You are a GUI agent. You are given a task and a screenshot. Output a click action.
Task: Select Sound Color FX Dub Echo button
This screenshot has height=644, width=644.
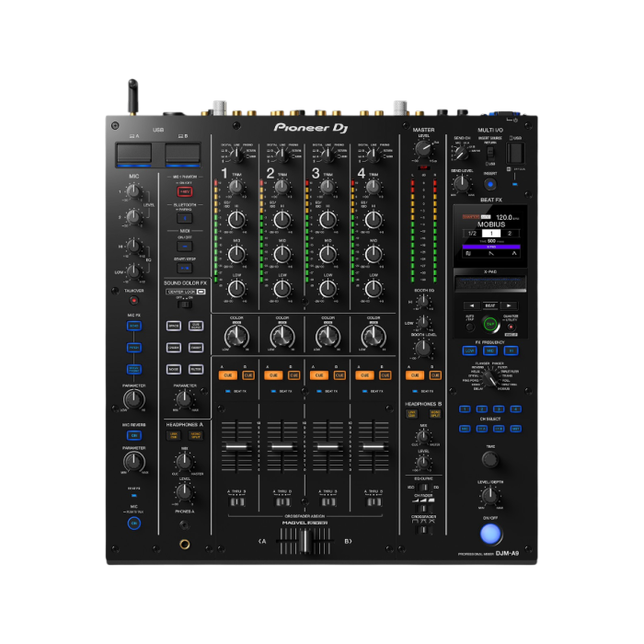(x=196, y=326)
